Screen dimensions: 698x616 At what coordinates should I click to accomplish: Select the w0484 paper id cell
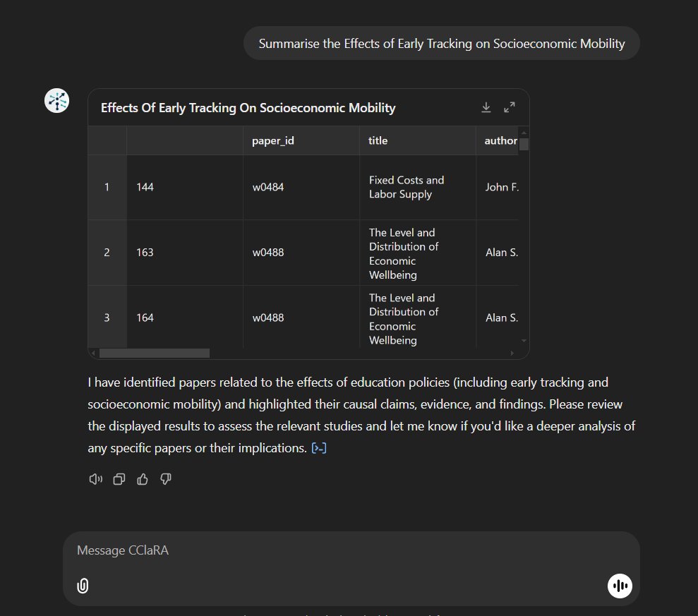pos(301,188)
